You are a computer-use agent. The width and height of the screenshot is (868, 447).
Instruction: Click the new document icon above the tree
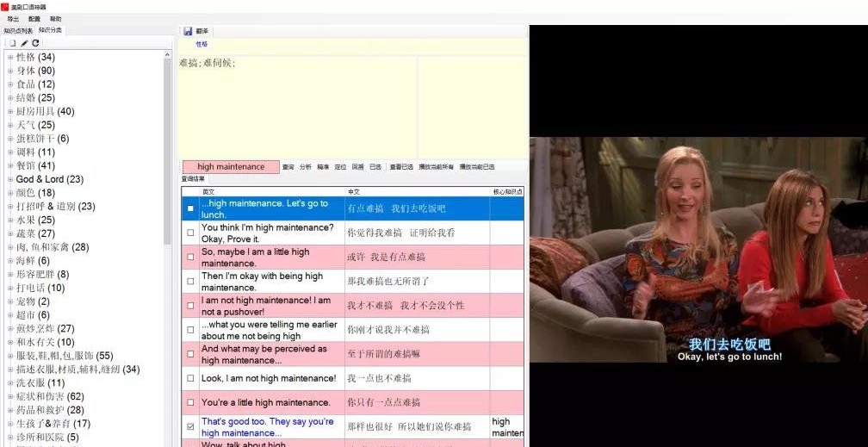[x=12, y=43]
